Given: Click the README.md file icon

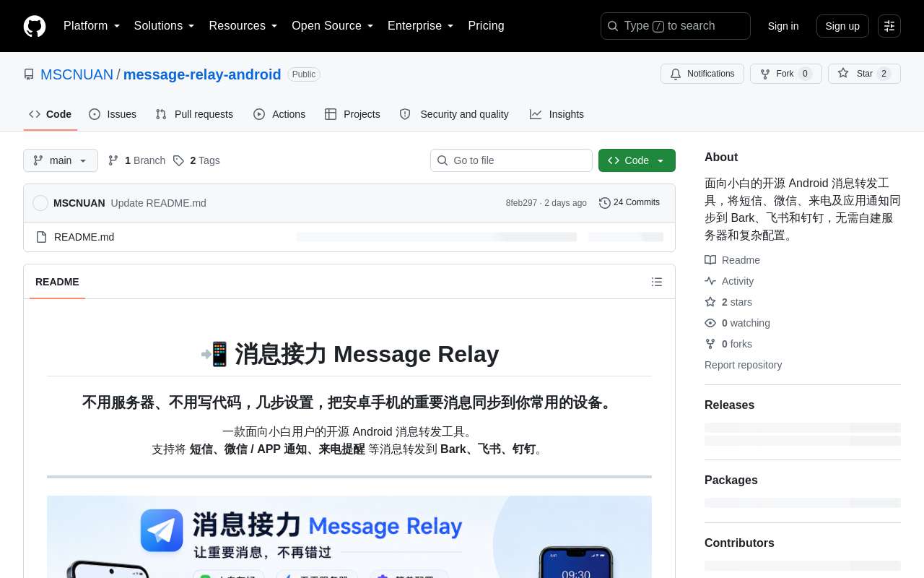Looking at the screenshot, I should 41,237.
